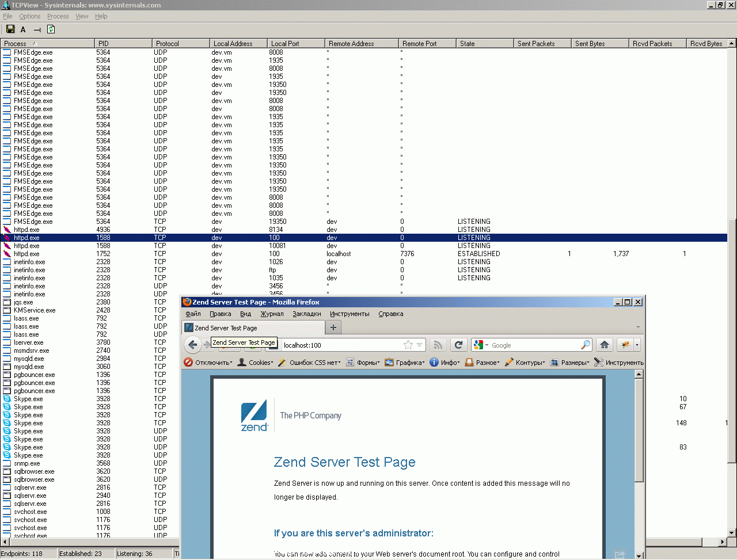
Task: Open the Options menu in TCPView
Action: pyautogui.click(x=30, y=16)
